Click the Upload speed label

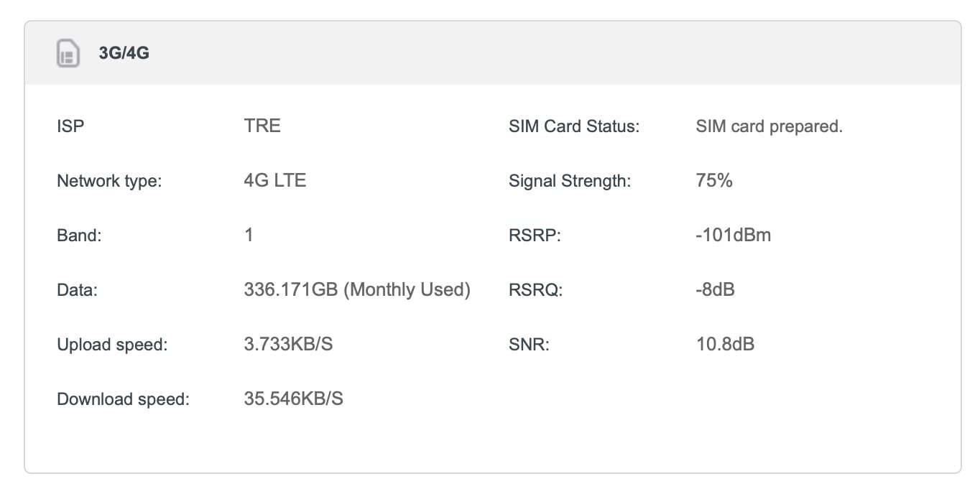point(112,345)
